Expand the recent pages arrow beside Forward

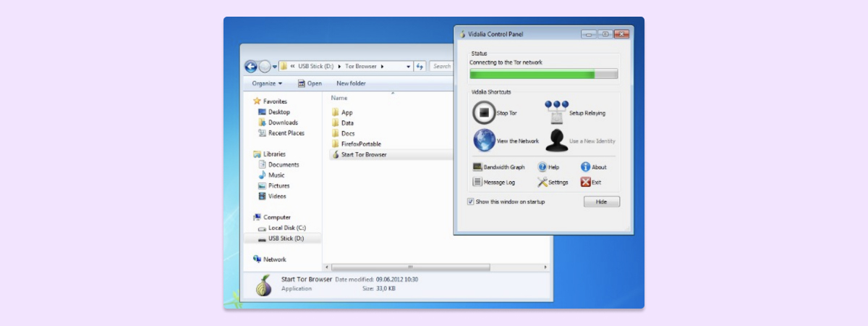click(x=275, y=67)
